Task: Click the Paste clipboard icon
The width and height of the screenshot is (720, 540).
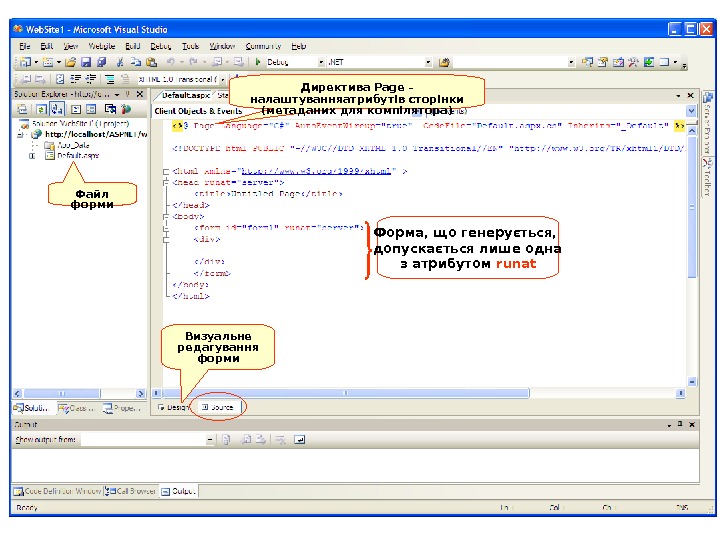Action: (151, 62)
